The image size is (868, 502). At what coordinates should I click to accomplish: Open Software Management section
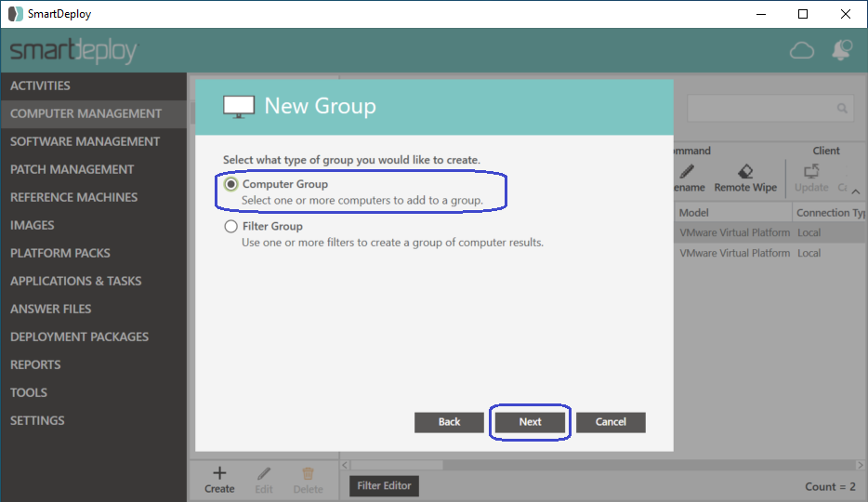coord(94,141)
